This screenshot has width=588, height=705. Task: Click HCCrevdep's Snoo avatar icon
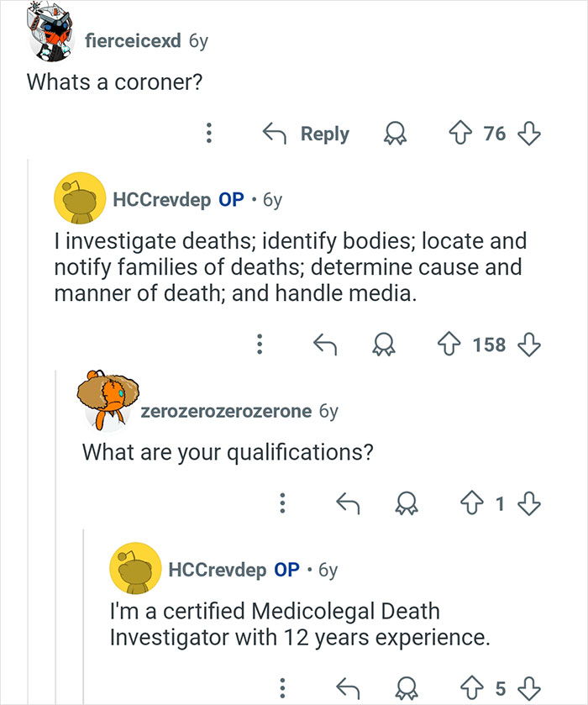click(80, 199)
